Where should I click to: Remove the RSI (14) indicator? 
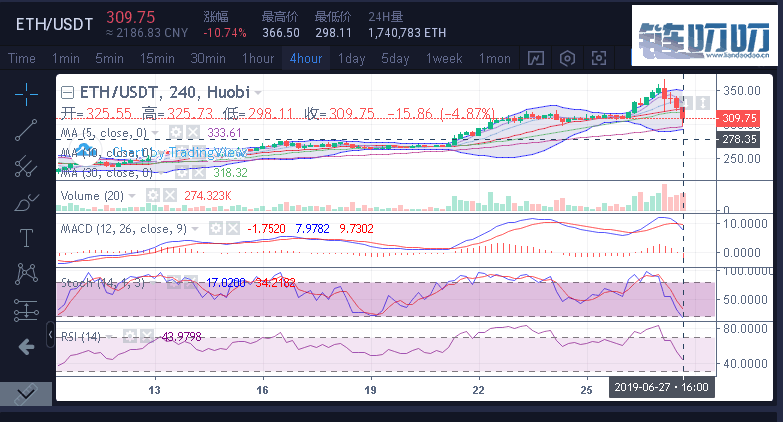(147, 337)
